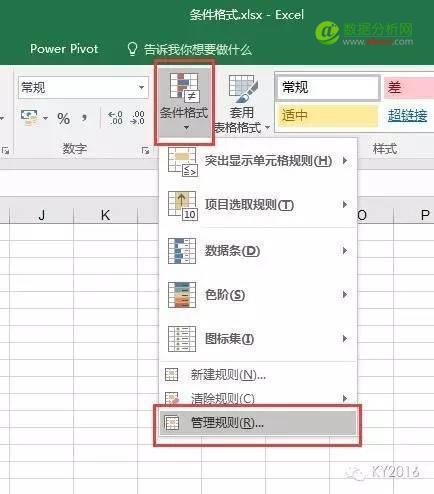Select 突出显示单元格规则(H) menu item
This screenshot has height=494, width=434.
pyautogui.click(x=259, y=162)
